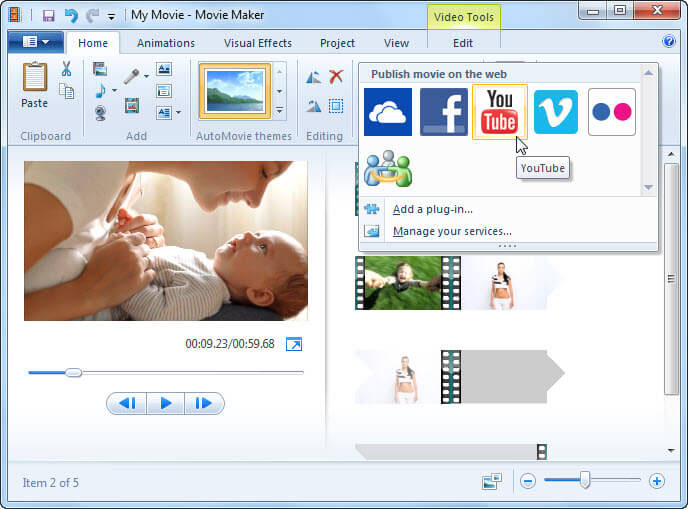
Task: Switch to the Home tab
Action: [93, 43]
